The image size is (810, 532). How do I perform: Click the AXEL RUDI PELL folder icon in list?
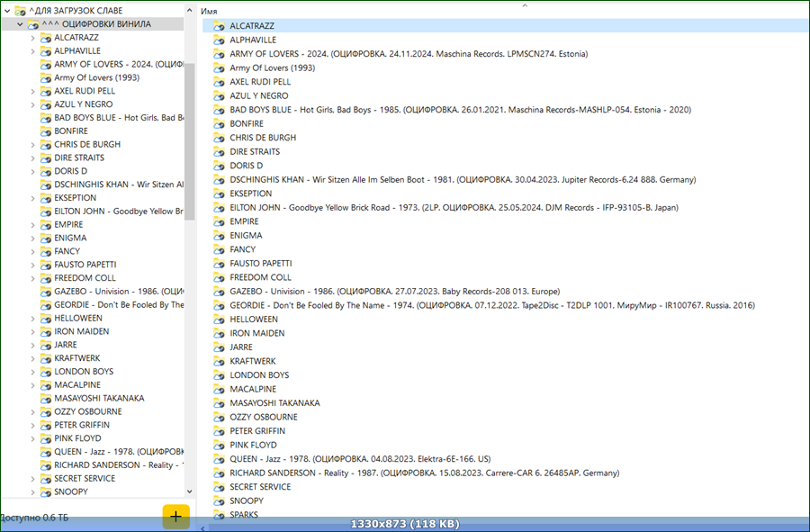[x=219, y=82]
